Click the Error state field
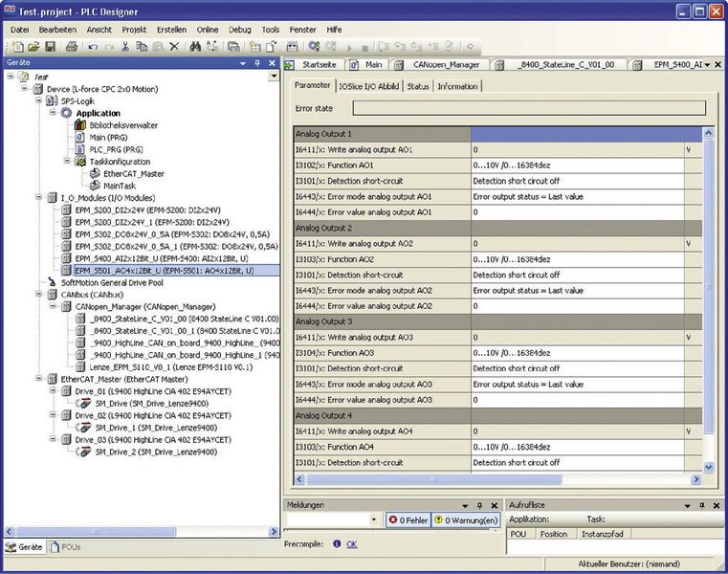The width and height of the screenshot is (728, 574). coord(529,108)
